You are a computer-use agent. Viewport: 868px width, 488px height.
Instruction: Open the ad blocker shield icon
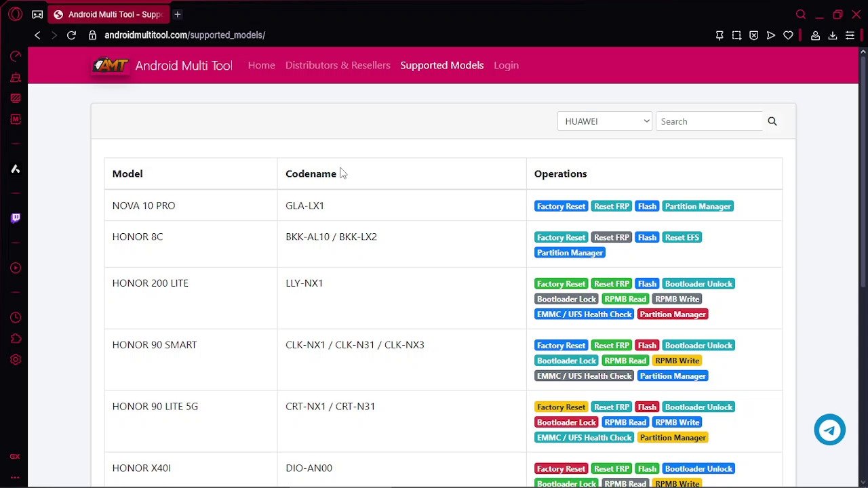click(753, 35)
